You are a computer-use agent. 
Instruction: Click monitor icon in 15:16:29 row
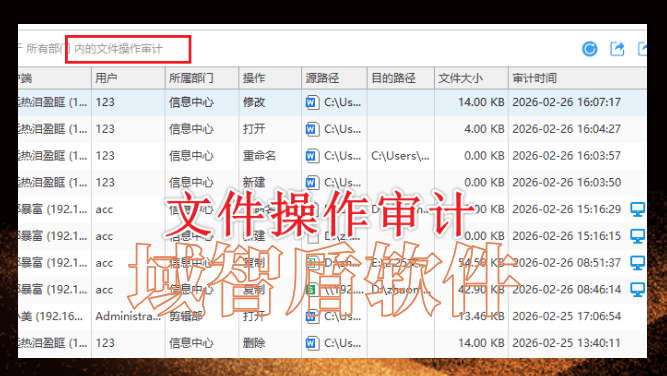click(x=637, y=209)
